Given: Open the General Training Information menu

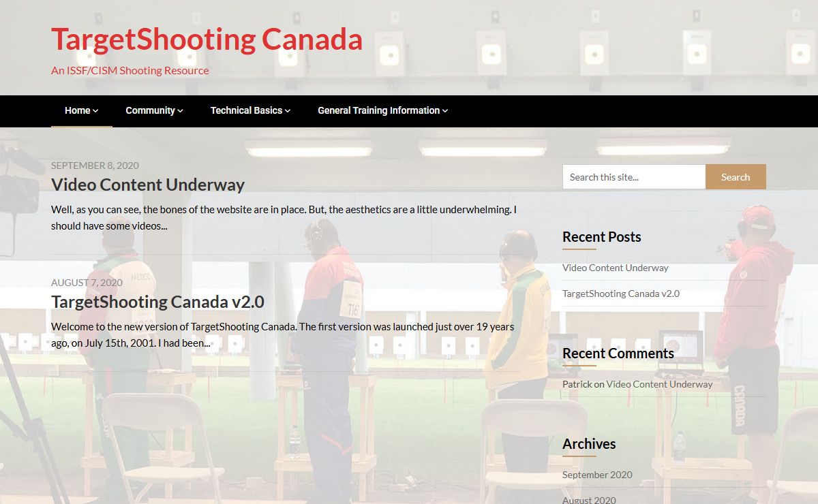Looking at the screenshot, I should pos(382,110).
